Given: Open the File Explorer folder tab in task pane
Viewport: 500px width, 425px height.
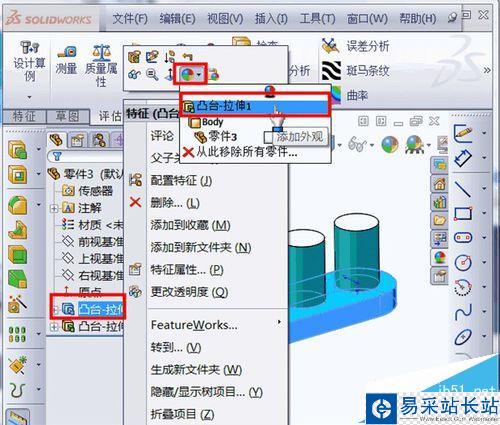Looking at the screenshot, I should pyautogui.click(x=440, y=220).
